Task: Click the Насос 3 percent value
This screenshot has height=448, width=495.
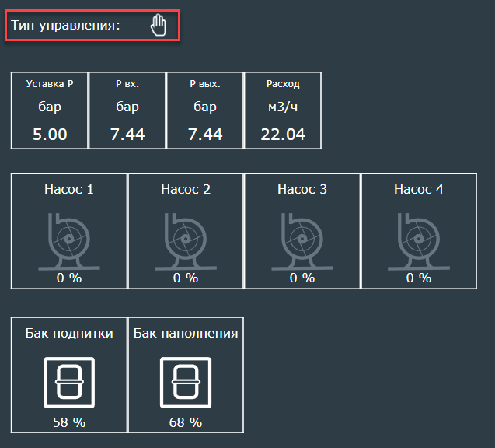Action: pos(302,278)
